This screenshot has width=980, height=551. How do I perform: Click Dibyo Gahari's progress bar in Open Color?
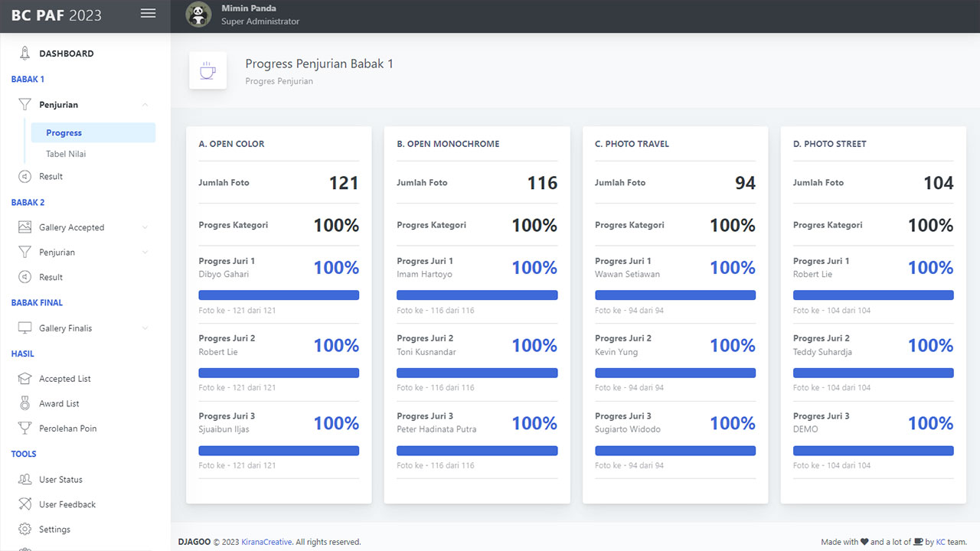click(279, 295)
